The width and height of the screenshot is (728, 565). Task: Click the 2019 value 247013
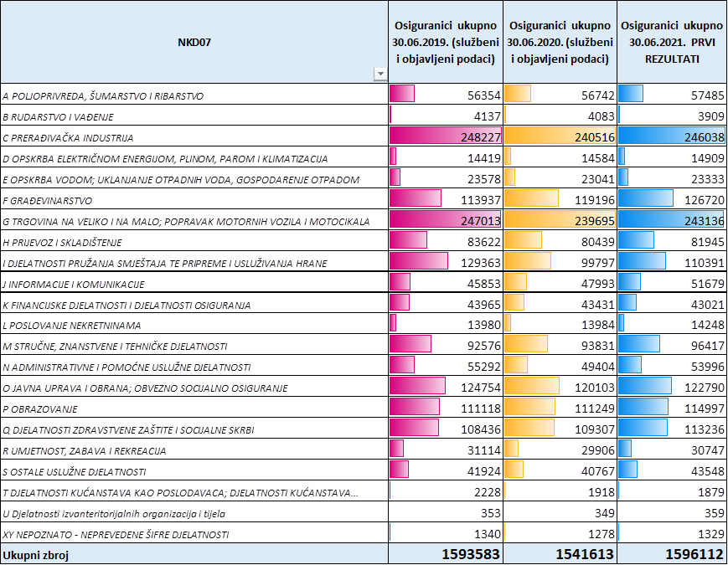tap(481, 221)
